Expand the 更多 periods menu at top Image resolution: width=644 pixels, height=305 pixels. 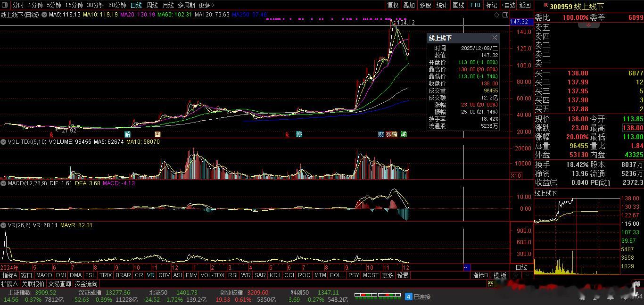click(x=206, y=5)
